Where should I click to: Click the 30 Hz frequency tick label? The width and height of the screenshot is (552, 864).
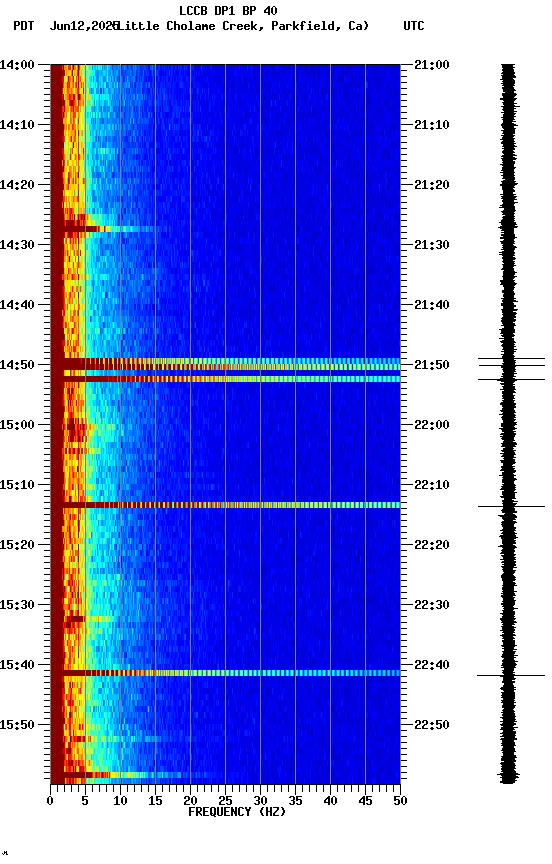pos(260,801)
